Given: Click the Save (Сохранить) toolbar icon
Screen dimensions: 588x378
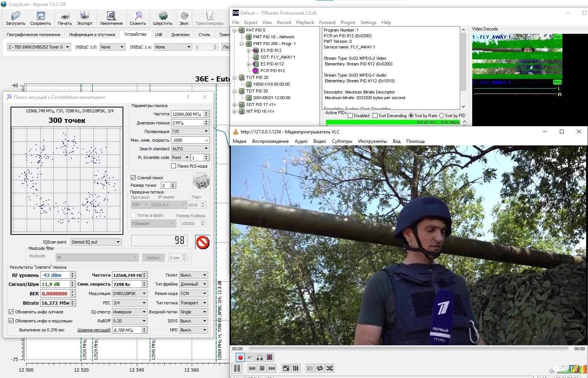Looking at the screenshot, I should pos(40,18).
